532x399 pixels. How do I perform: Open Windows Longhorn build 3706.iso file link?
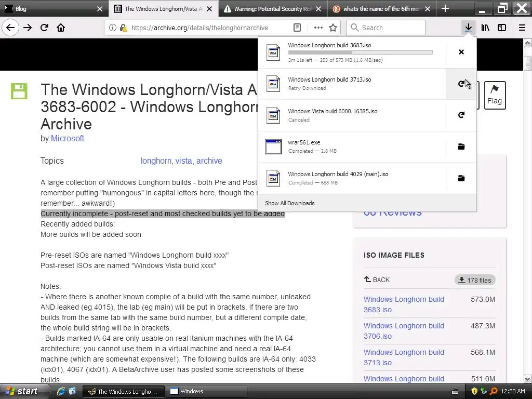(x=404, y=331)
